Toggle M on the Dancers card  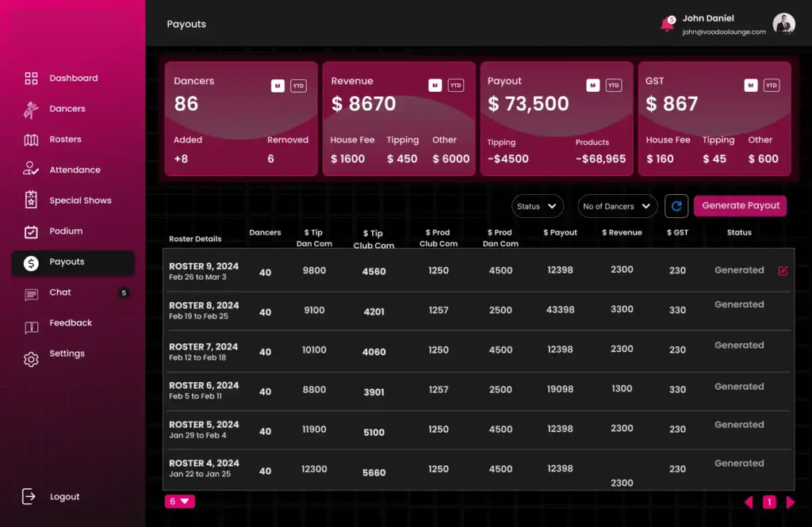(278, 86)
